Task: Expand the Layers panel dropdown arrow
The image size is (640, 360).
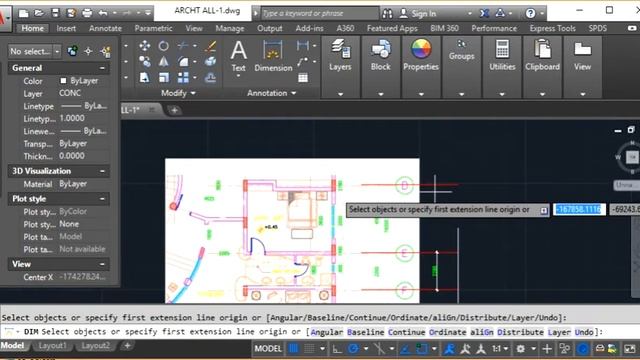Action: coord(340,94)
